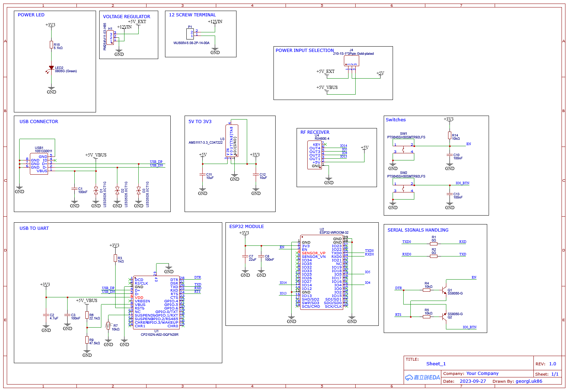Select the U2 ESP32-WROOM-32 module body
The height and width of the screenshot is (392, 569).
[x=321, y=272]
